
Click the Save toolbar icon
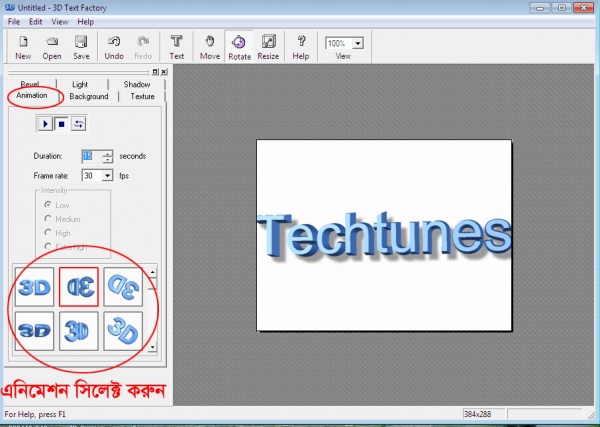click(81, 47)
